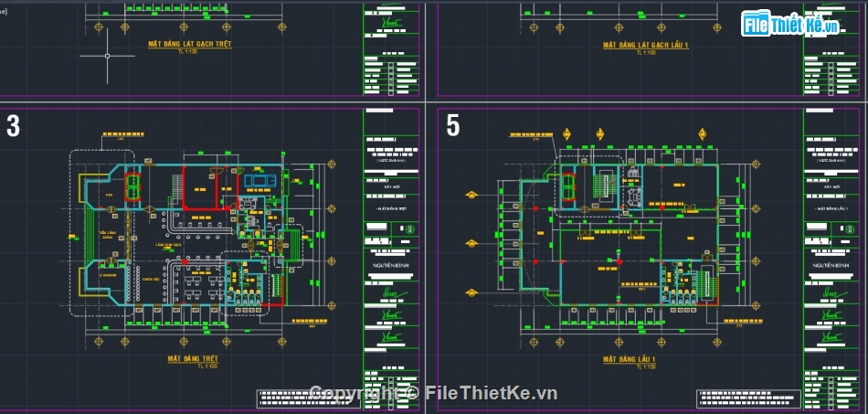Select the blue car symbol in ground floor plan
The width and height of the screenshot is (868, 414).
[x=260, y=180]
